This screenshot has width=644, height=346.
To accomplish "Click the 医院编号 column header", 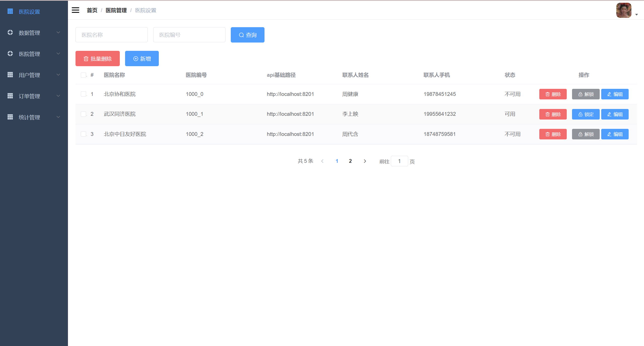I will (196, 75).
